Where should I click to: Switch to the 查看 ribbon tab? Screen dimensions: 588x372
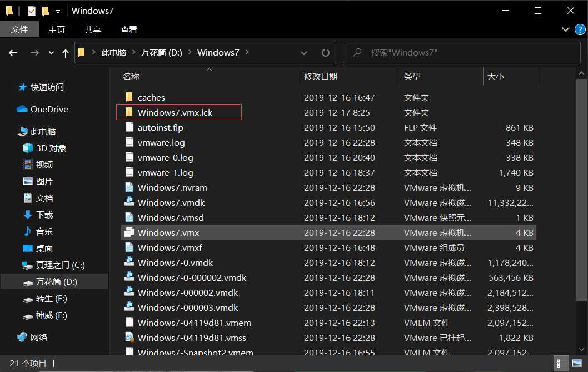click(x=128, y=29)
